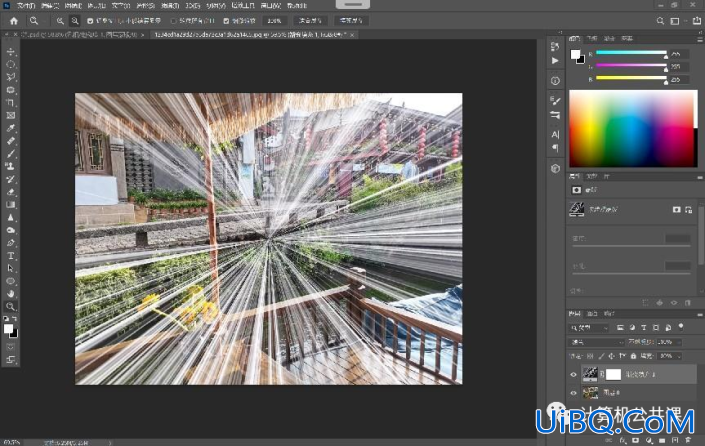Toggle the resize windows to fit checkbox
Screen dimensions: 705x446
pos(90,21)
